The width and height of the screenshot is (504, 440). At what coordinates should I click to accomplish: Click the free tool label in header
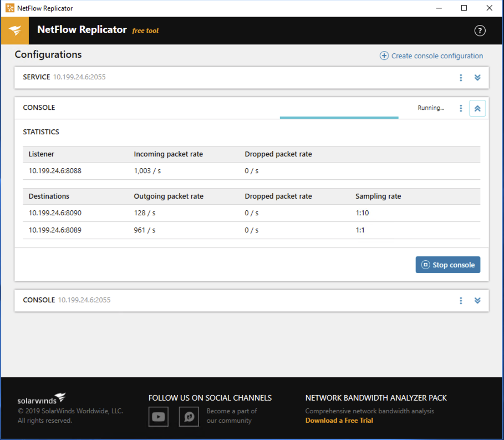(146, 31)
